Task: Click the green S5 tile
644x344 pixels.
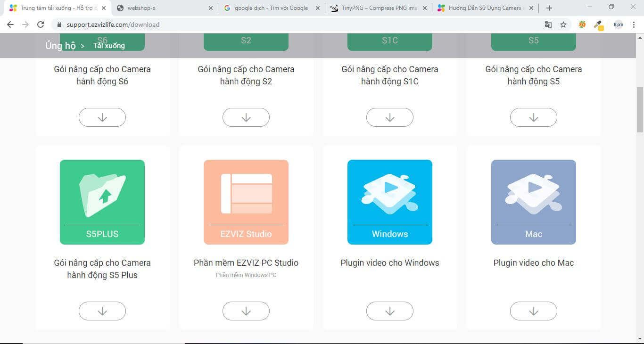Action: 534,41
